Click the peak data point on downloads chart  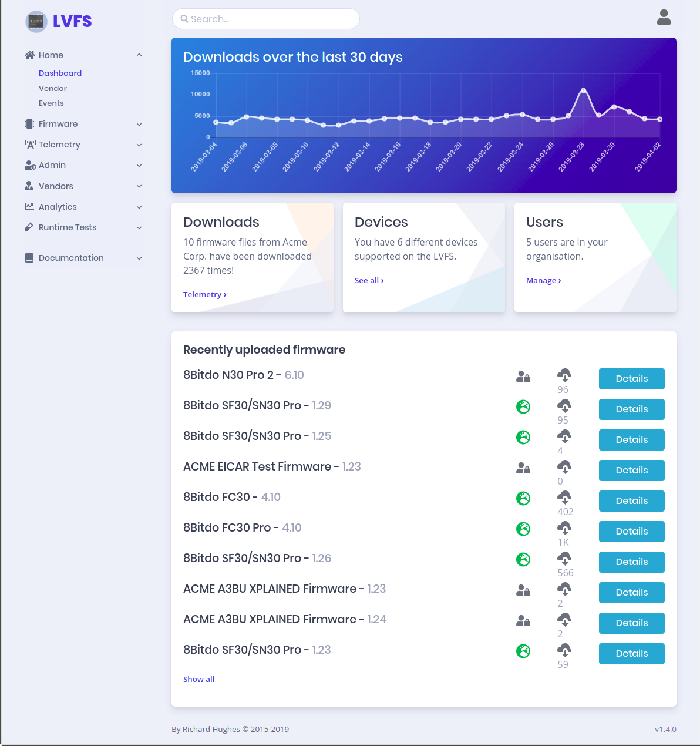point(583,90)
